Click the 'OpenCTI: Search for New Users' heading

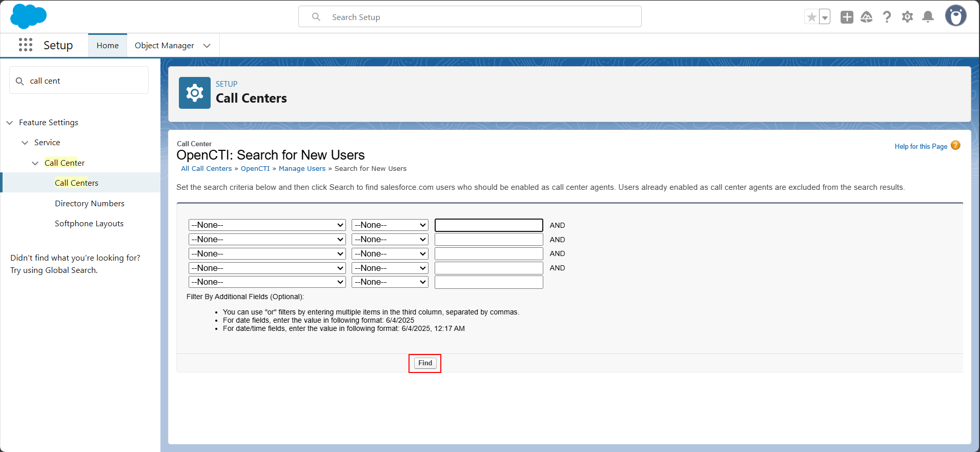click(271, 155)
